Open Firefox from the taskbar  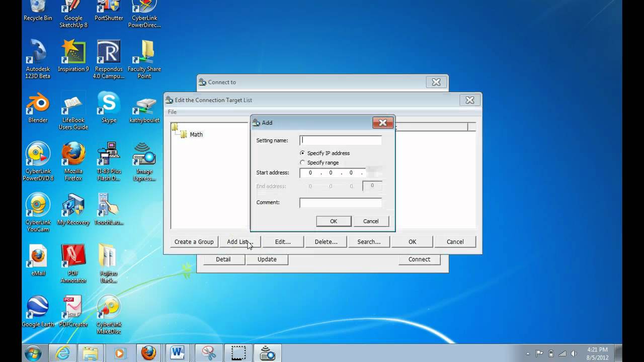148,353
